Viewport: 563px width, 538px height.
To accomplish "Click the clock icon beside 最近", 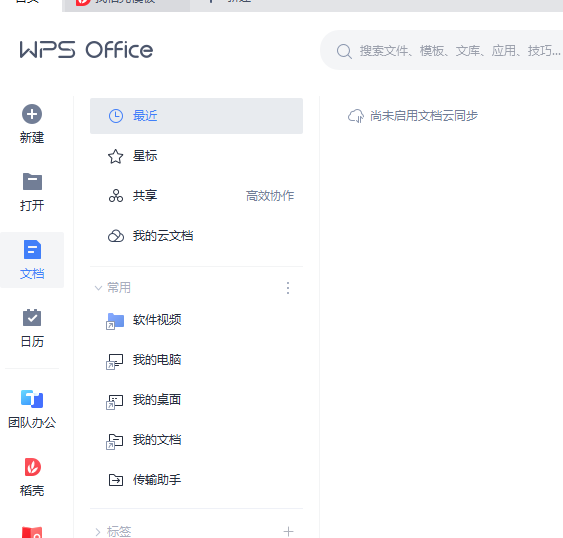I will (116, 116).
